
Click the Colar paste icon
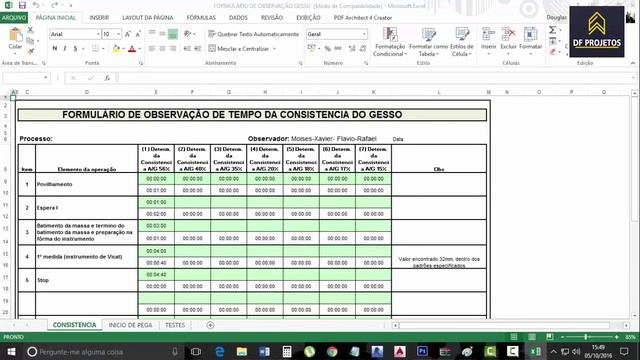(16, 35)
